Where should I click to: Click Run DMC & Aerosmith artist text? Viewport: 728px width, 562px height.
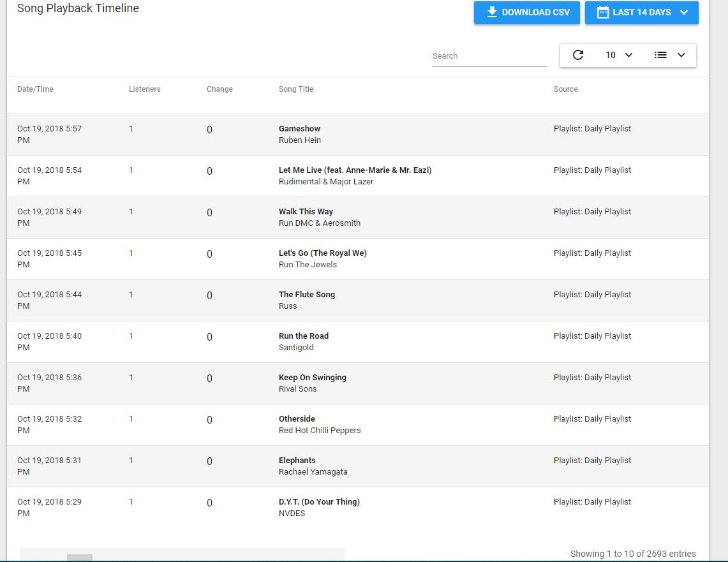320,223
